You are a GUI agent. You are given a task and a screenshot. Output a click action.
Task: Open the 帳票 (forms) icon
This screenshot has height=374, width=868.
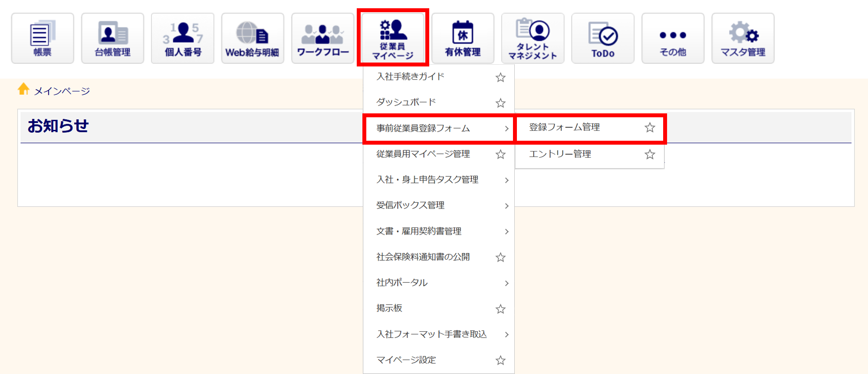point(43,38)
